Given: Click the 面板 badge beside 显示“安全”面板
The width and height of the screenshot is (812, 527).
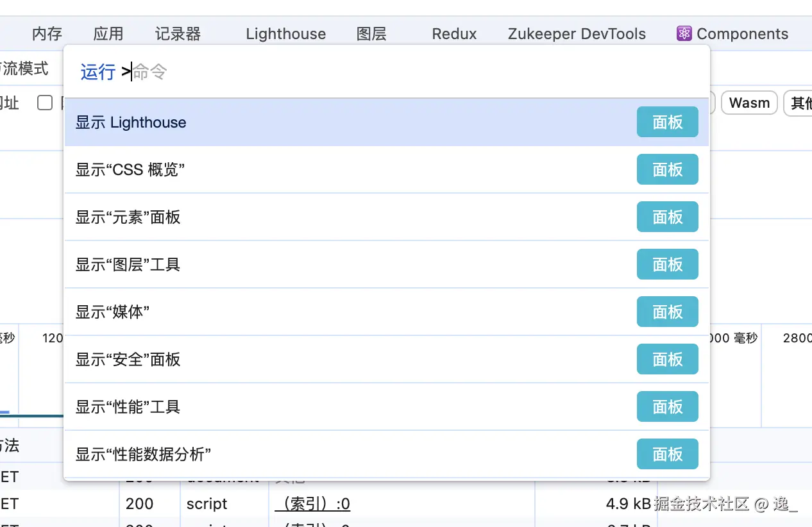Looking at the screenshot, I should 667,360.
